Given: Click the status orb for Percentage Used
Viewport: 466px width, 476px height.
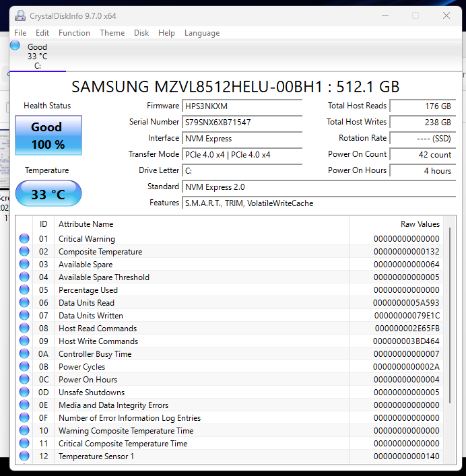Looking at the screenshot, I should [x=24, y=290].
